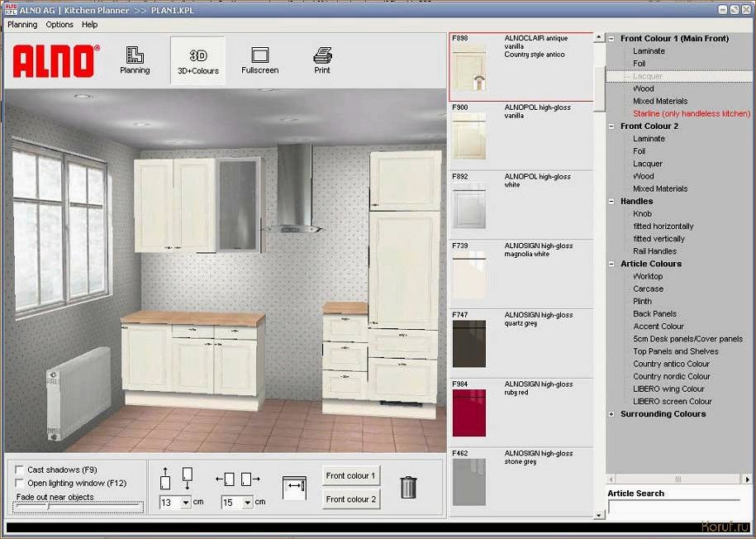This screenshot has width=756, height=539.
Task: Open the Help menu
Action: click(89, 25)
